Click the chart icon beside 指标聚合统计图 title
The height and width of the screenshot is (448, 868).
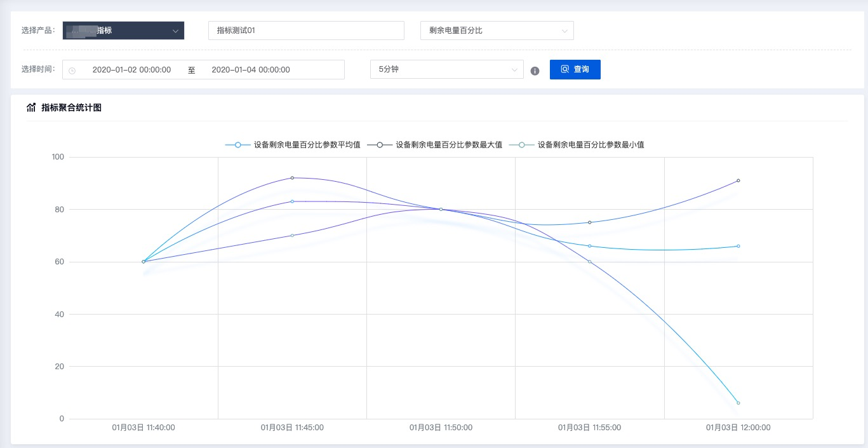[31, 107]
